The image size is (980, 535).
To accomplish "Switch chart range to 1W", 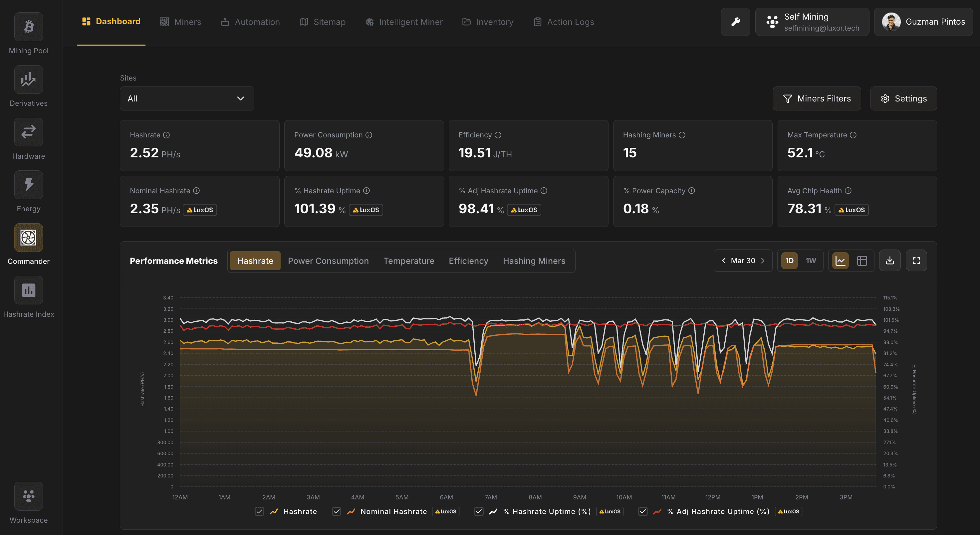I will [x=811, y=261].
